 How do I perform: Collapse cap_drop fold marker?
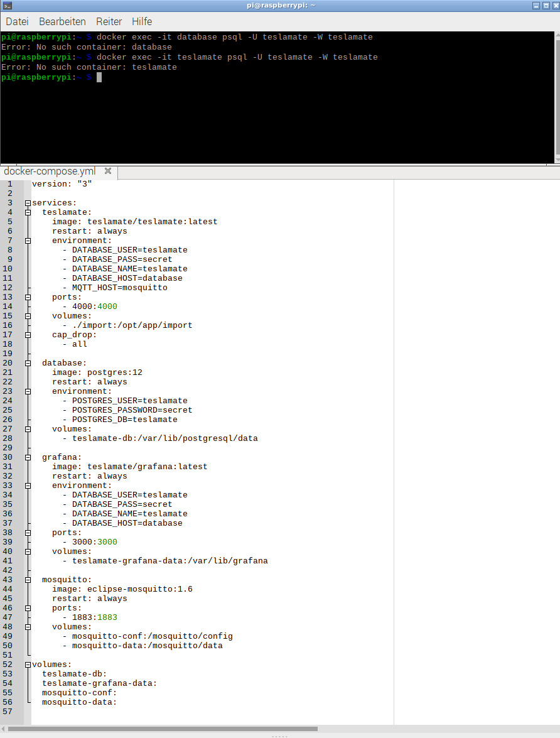coord(28,335)
